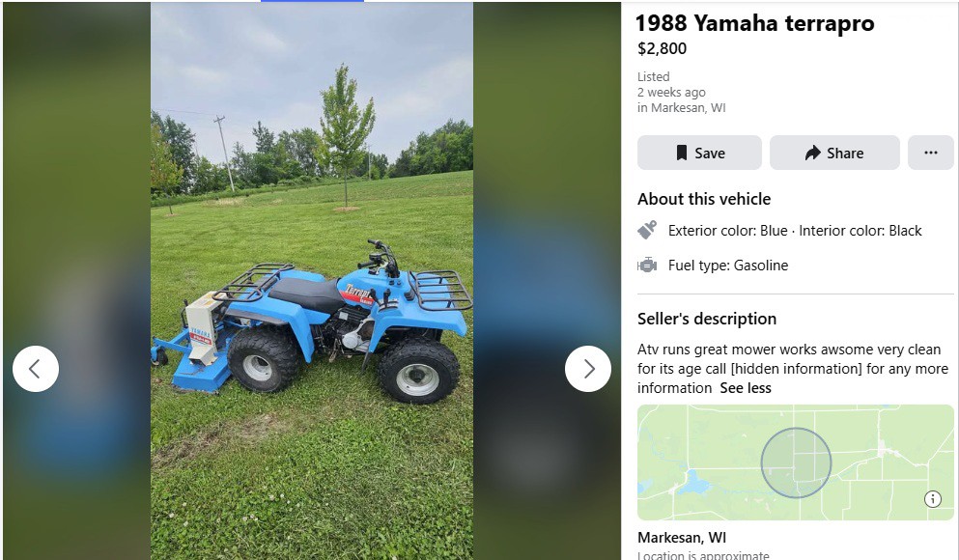Click the blue ATV photo
The image size is (959, 560).
coord(312,281)
